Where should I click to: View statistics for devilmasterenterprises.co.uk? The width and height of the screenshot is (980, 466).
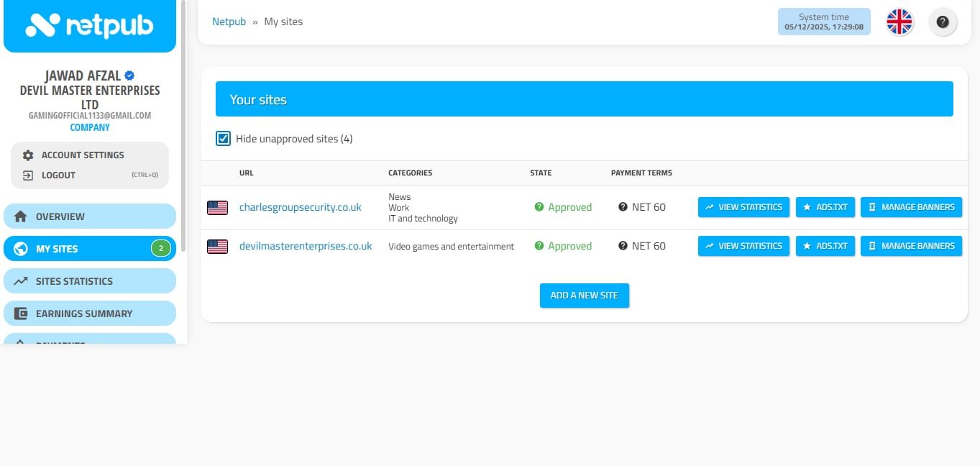pyautogui.click(x=743, y=246)
